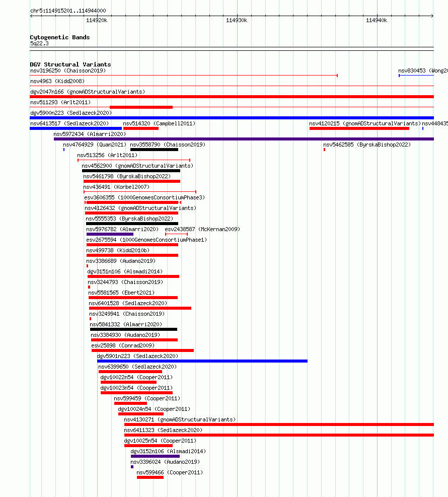Open the nsv514320 (Campbell2011) label
The height and width of the screenshot is (497, 448).
[x=159, y=123]
